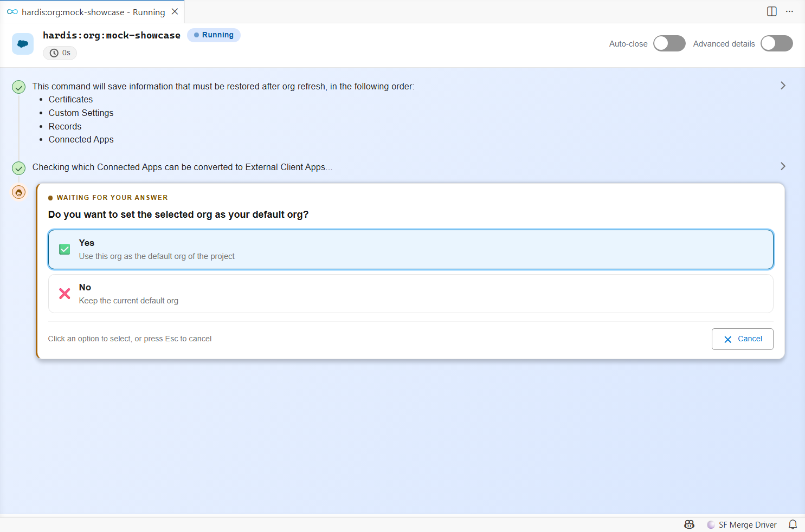Toggle the Auto-close switch
The image size is (805, 532).
pos(669,43)
